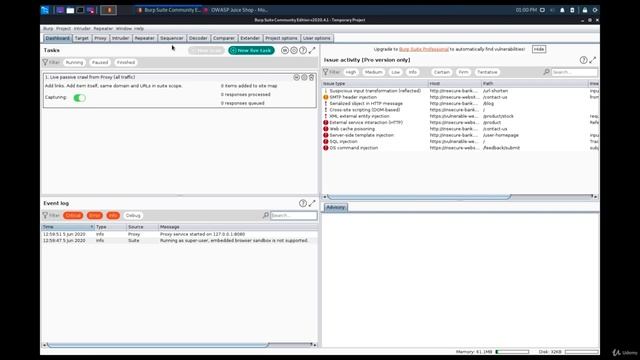Click the lock screen icon in system tray
Image resolution: width=640 pixels, height=360 pixels.
[585, 10]
